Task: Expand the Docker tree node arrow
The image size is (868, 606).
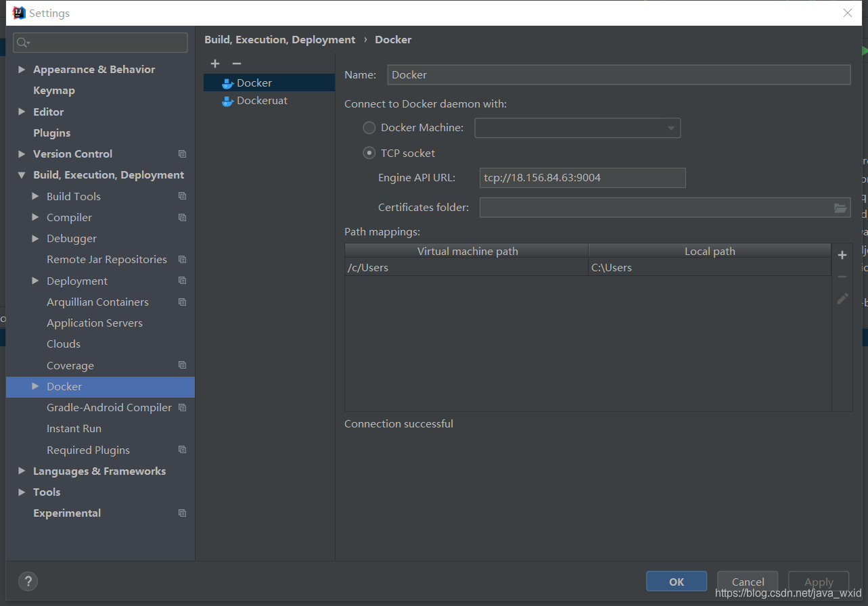Action: coord(35,386)
